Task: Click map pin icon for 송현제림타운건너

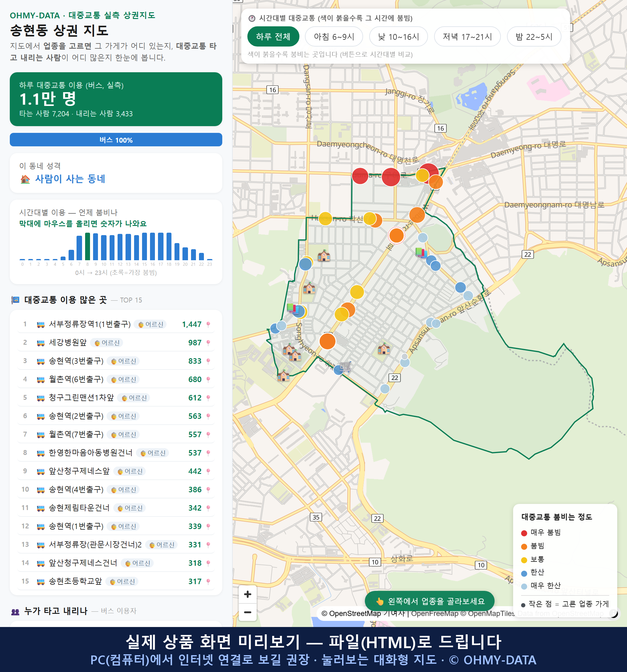Action: point(208,508)
